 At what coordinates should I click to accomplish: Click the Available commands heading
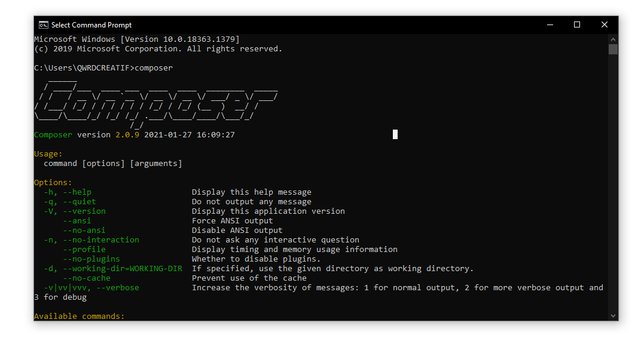[80, 317]
